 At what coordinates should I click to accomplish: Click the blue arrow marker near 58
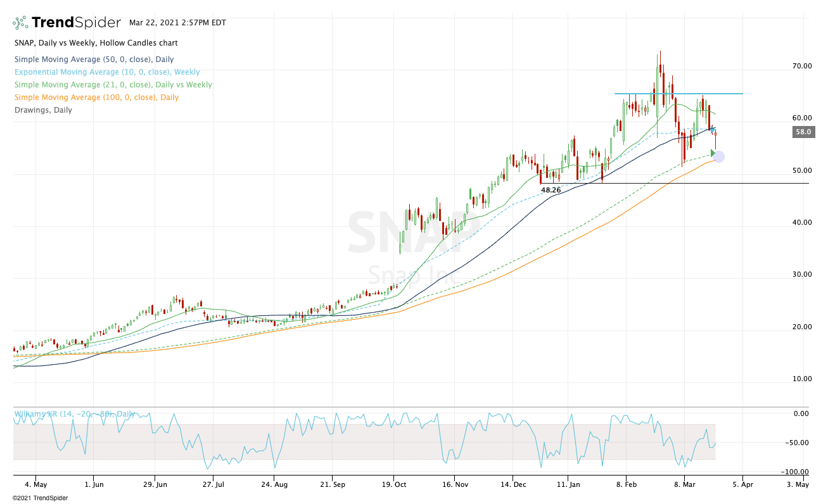(x=712, y=130)
